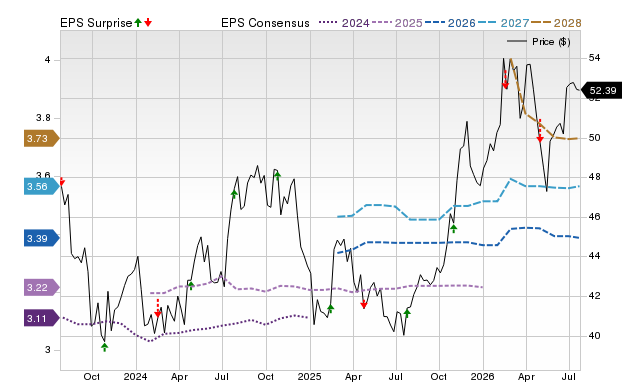
Task: Click the green up arrow in EPS Surprise legend
Action: click(x=138, y=23)
